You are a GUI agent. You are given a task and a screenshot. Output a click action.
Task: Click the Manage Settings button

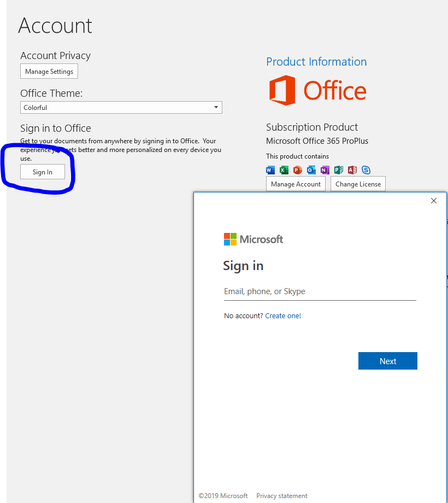(x=49, y=71)
